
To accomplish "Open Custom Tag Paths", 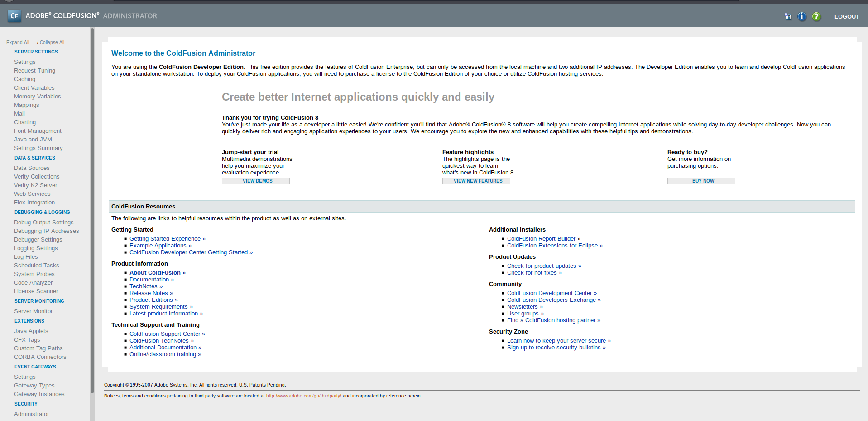I will [x=38, y=348].
